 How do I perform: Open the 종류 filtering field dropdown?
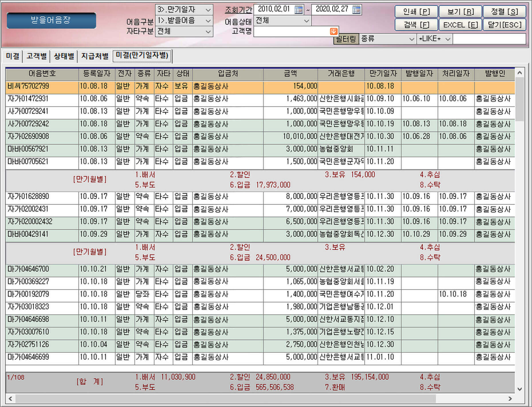pyautogui.click(x=412, y=39)
